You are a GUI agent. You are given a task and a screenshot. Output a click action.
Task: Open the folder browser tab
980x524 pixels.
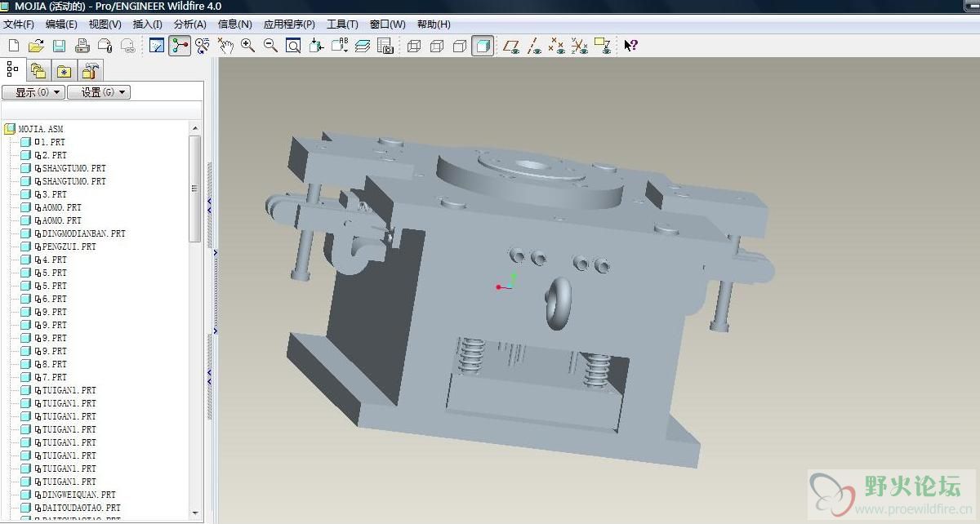point(38,71)
